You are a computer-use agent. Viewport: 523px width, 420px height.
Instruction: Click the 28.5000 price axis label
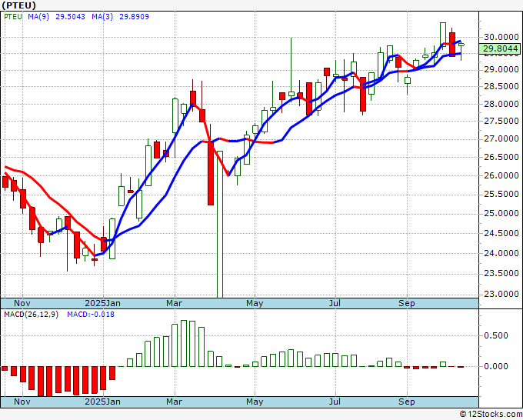(501, 86)
